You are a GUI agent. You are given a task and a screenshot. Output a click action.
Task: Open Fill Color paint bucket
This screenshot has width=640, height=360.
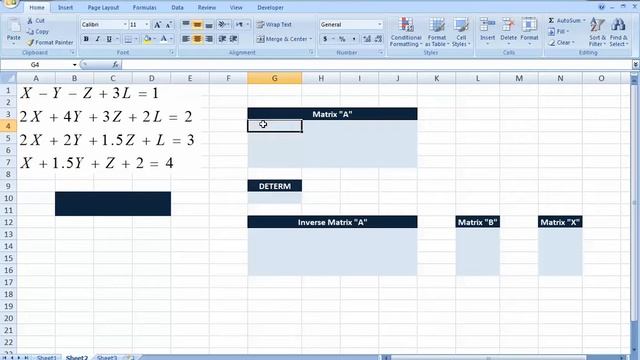[147, 39]
